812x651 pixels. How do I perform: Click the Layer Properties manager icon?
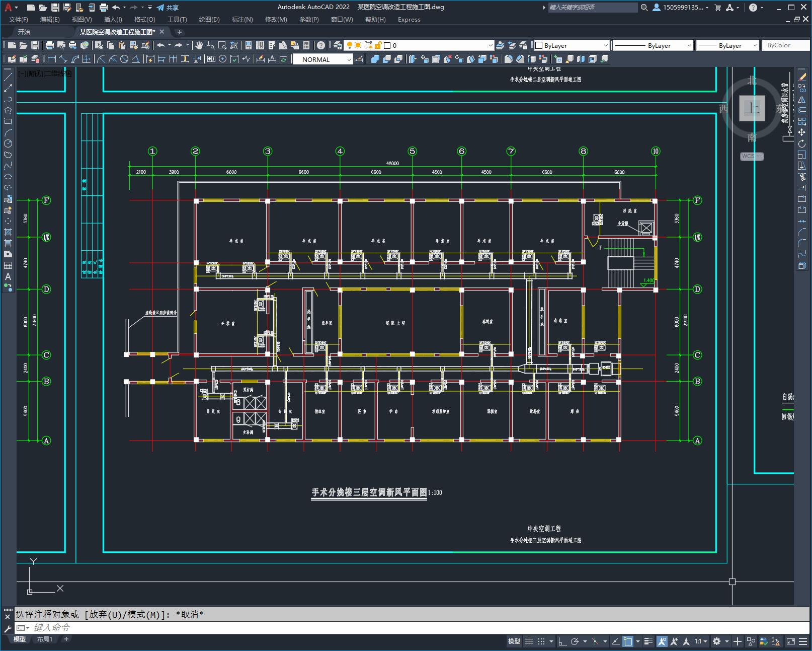point(338,45)
